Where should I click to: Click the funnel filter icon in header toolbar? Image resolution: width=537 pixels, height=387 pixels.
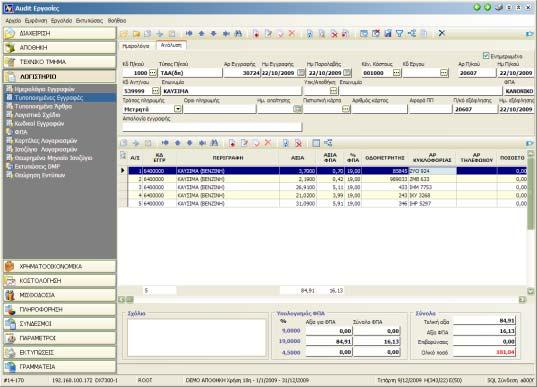click(400, 34)
